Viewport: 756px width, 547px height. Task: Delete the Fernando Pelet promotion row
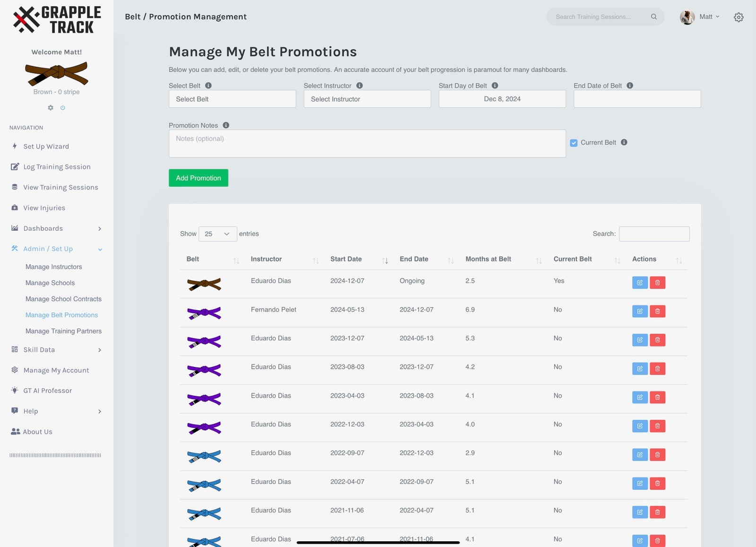click(x=657, y=311)
